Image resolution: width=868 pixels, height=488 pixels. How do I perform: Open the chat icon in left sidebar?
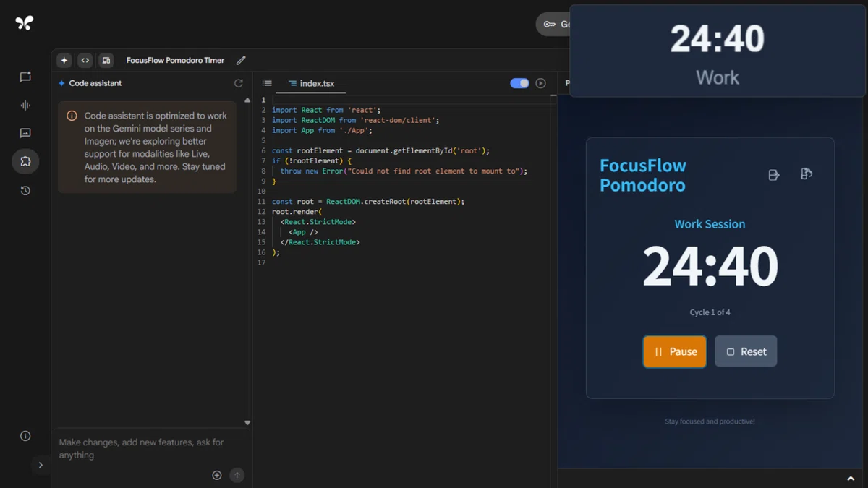[25, 77]
